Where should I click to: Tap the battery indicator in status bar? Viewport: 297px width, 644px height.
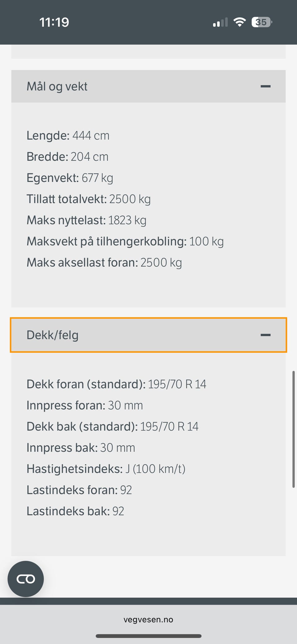[261, 22]
